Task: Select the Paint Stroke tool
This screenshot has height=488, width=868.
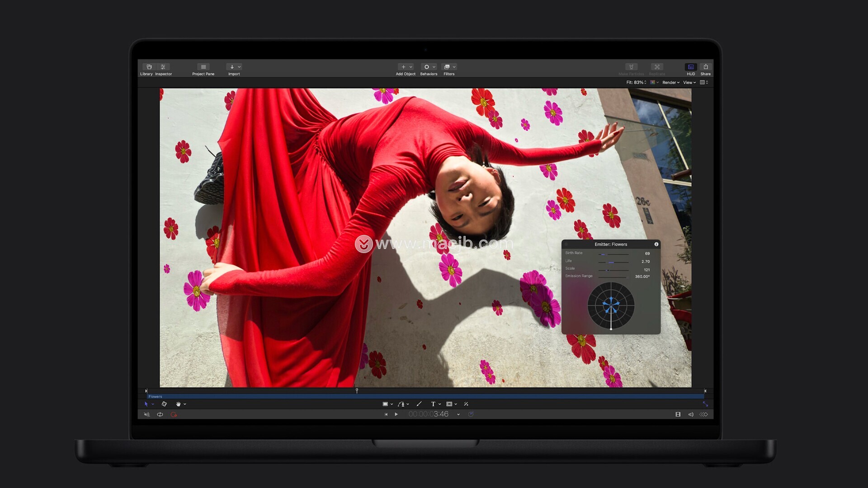Action: pos(419,404)
